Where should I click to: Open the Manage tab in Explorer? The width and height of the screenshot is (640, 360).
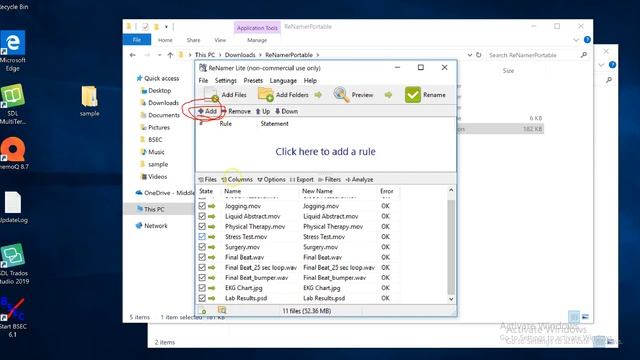[x=257, y=40]
